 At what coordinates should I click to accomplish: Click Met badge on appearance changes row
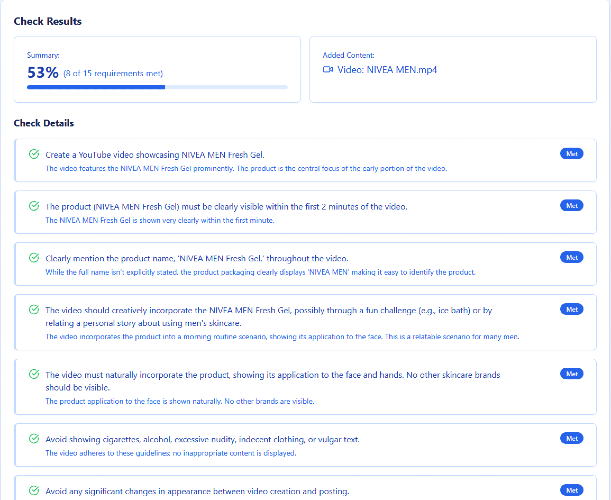pyautogui.click(x=572, y=490)
